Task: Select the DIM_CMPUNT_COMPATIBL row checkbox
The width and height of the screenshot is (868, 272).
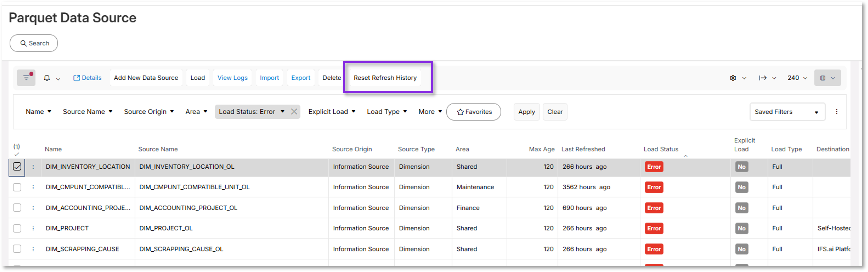Action: pyautogui.click(x=17, y=187)
